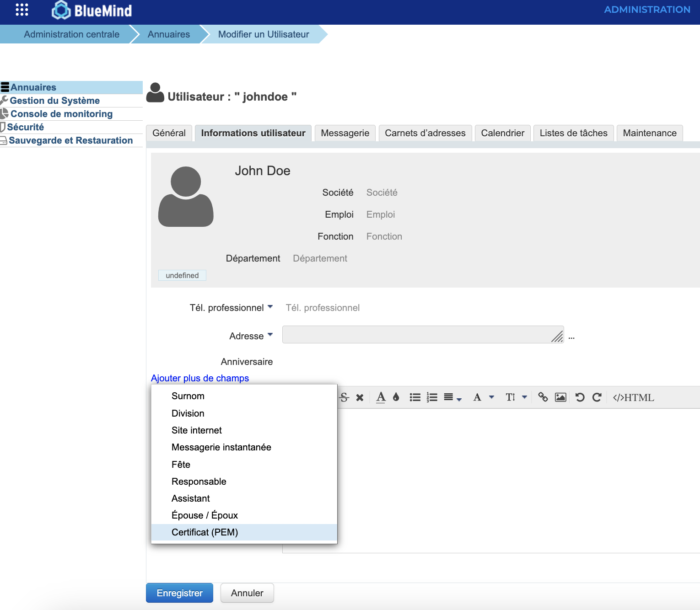This screenshot has width=700, height=610.
Task: Insert a link with the chain icon
Action: point(543,397)
